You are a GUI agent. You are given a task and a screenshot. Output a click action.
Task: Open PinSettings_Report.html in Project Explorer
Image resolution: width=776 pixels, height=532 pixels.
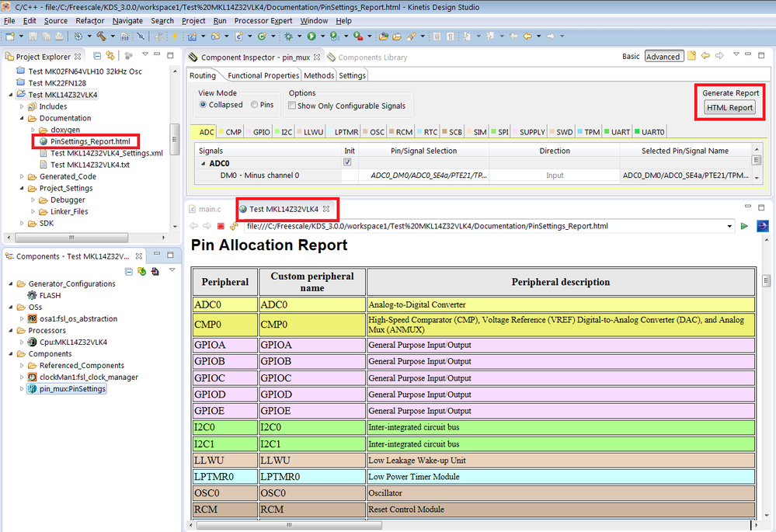click(90, 141)
